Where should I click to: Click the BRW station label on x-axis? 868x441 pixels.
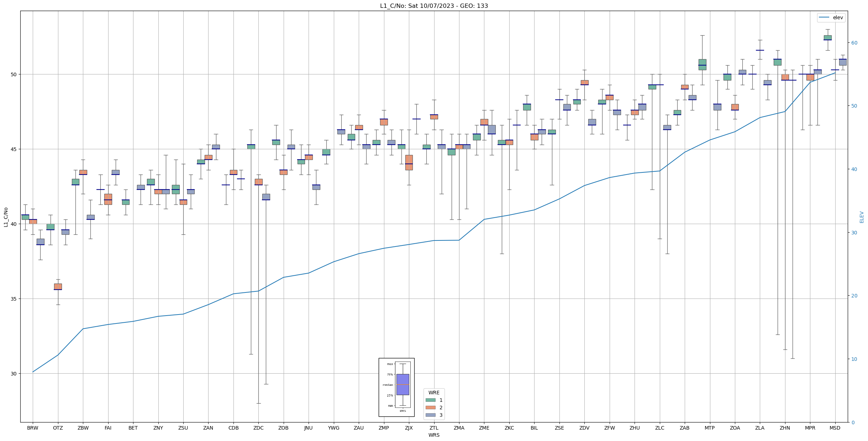point(33,428)
